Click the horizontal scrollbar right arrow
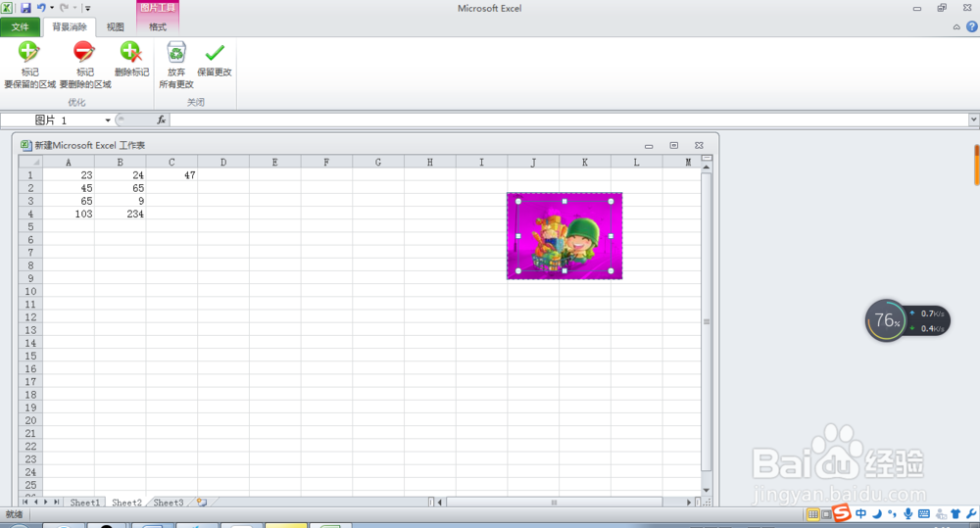 (x=689, y=503)
